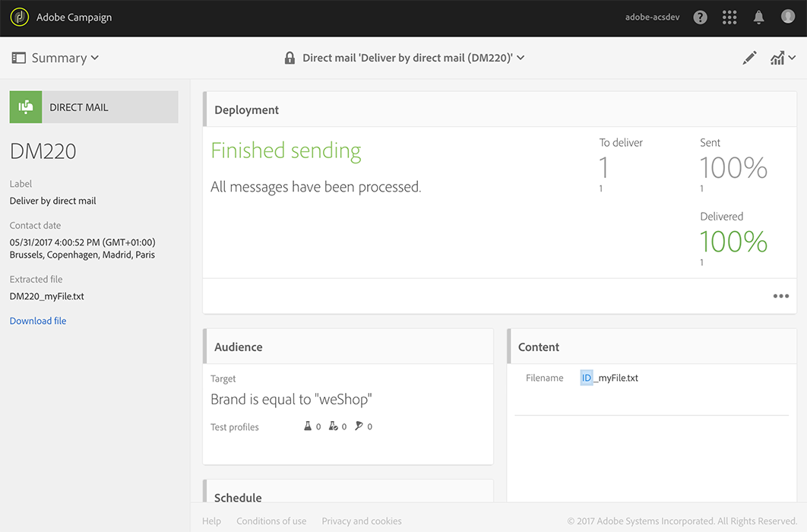
Task: Click the target Brand is equal to "weShop"
Action: 291,399
